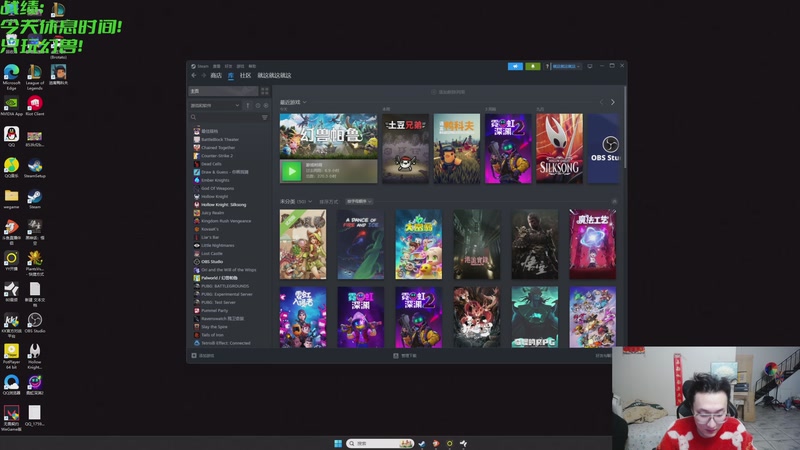Click Windows Start button on taskbar

338,443
